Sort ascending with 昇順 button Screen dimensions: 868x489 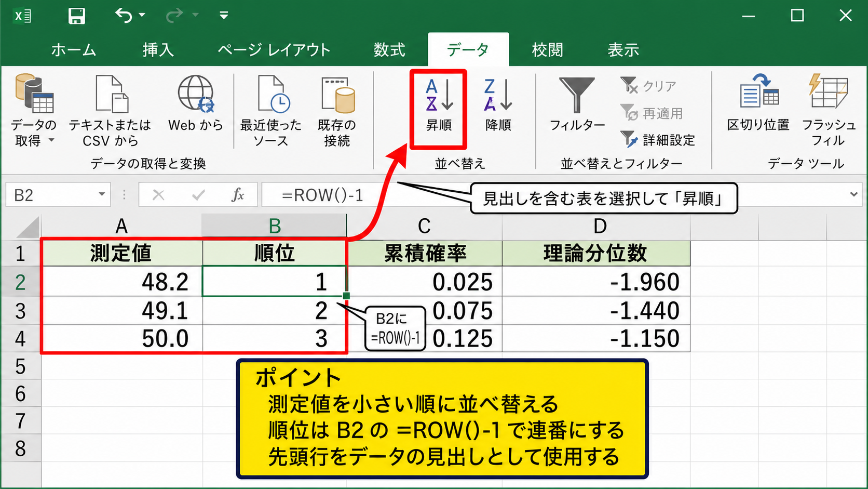pyautogui.click(x=439, y=109)
